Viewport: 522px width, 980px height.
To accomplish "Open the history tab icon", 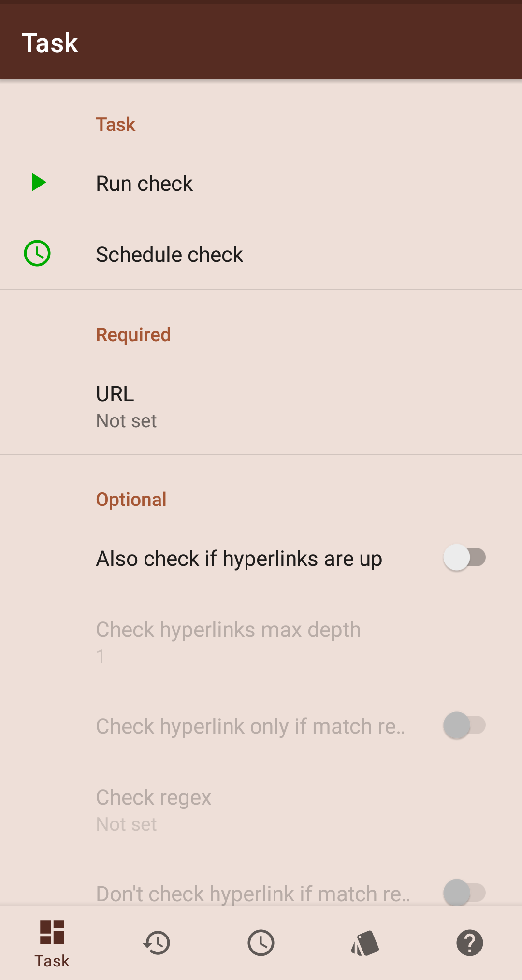I will (x=157, y=943).
